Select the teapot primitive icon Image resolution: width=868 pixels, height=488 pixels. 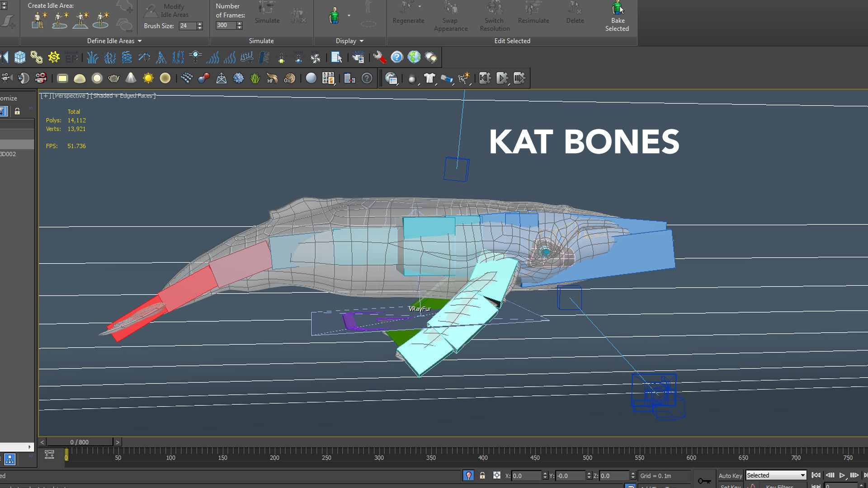[x=113, y=78]
